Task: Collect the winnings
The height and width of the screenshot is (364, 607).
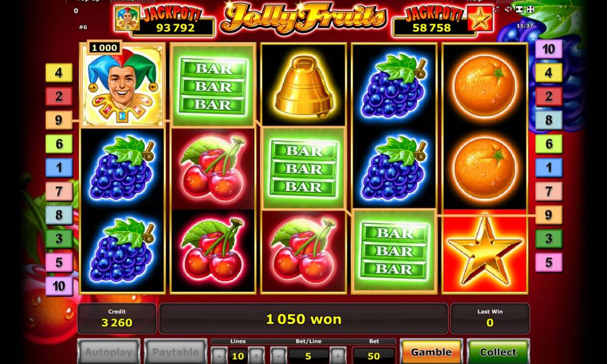Action: point(498,352)
